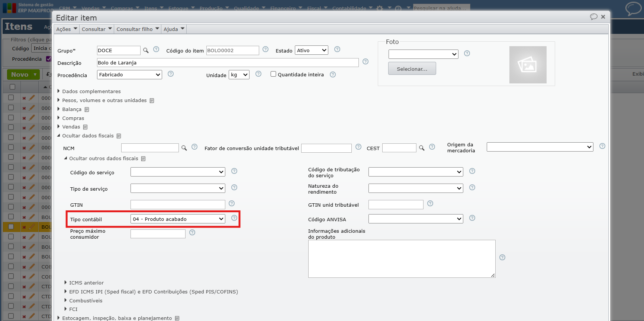The width and height of the screenshot is (644, 321).
Task: Open the Consultar filho menu
Action: coord(138,29)
